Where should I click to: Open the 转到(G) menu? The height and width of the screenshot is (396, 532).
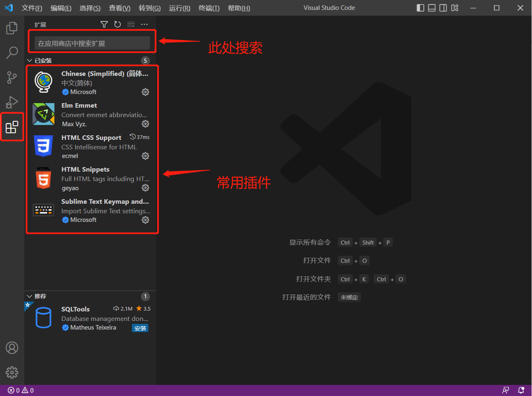point(150,8)
